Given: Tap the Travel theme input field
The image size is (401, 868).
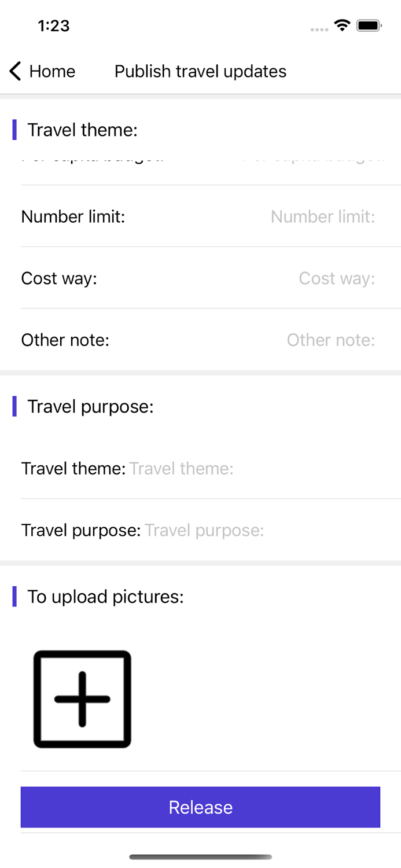Looking at the screenshot, I should 181,468.
